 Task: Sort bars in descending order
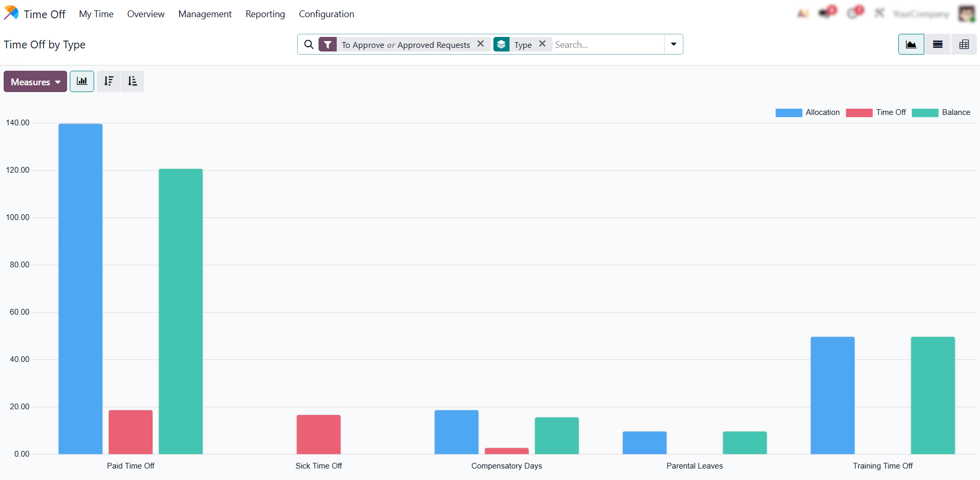(109, 82)
